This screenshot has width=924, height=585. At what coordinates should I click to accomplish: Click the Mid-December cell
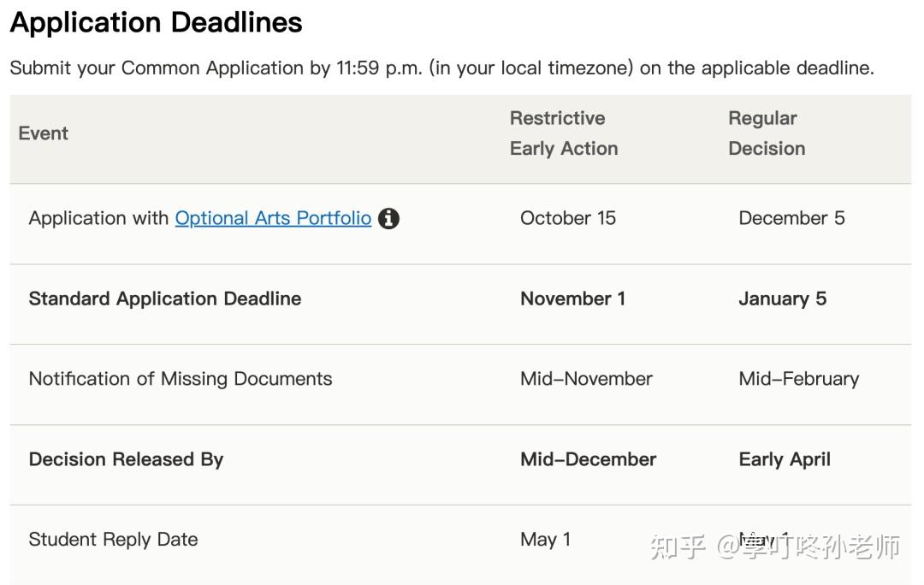588,459
